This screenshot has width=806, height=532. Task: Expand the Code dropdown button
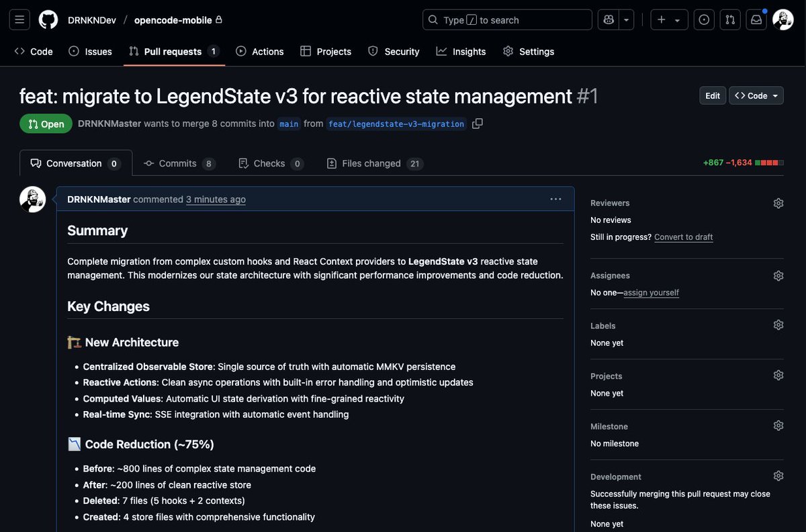pos(756,95)
